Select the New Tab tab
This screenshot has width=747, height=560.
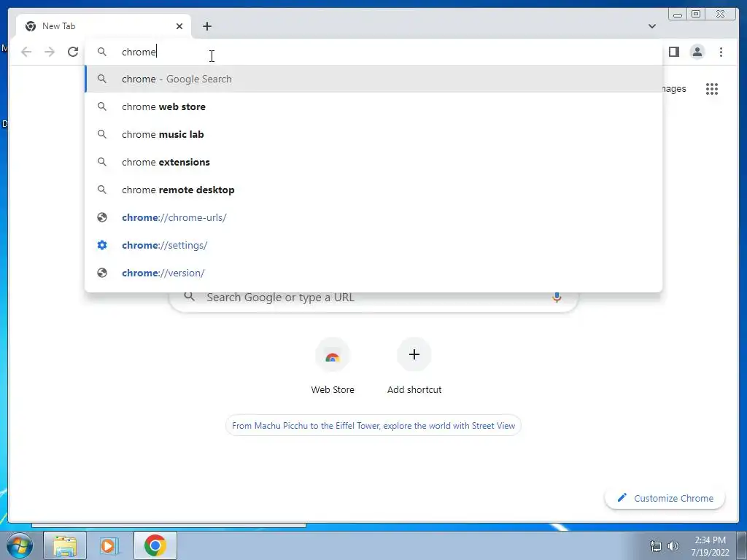[x=104, y=26]
